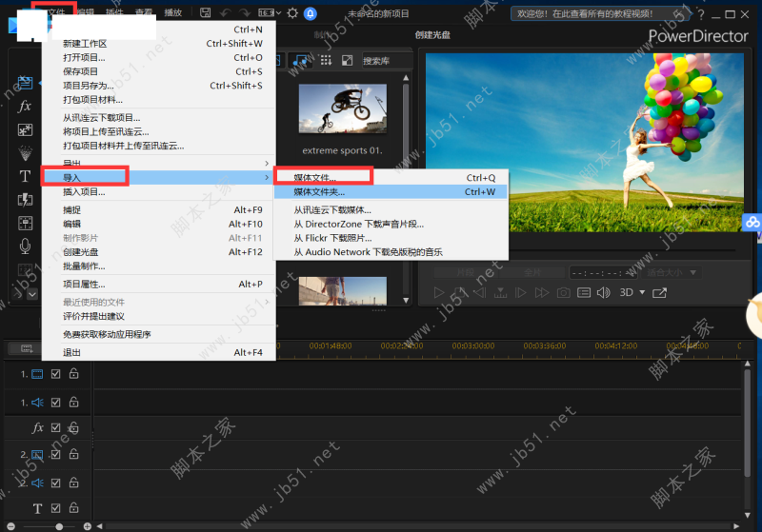The image size is (762, 532).
Task: Toggle checkbox for audio track 2
Action: [56, 483]
